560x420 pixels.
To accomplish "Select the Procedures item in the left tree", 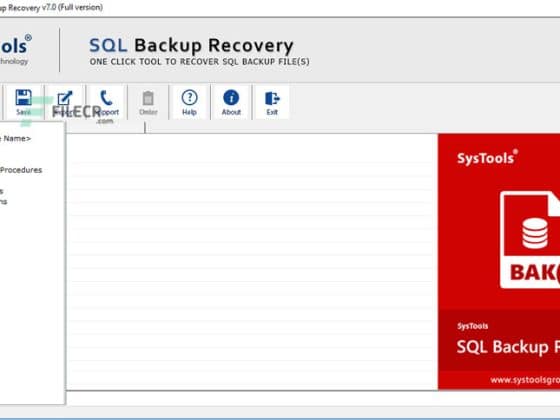I will coord(21,170).
